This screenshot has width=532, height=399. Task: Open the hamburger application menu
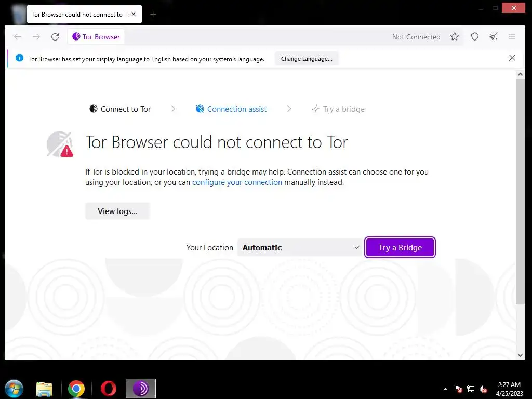[x=512, y=36]
